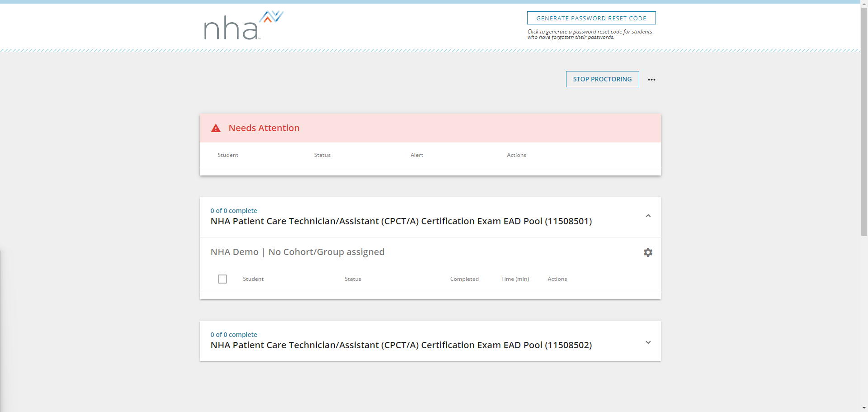Click '0 of 0 complete' under pool 11508502
This screenshot has height=412, width=868.
click(x=234, y=335)
